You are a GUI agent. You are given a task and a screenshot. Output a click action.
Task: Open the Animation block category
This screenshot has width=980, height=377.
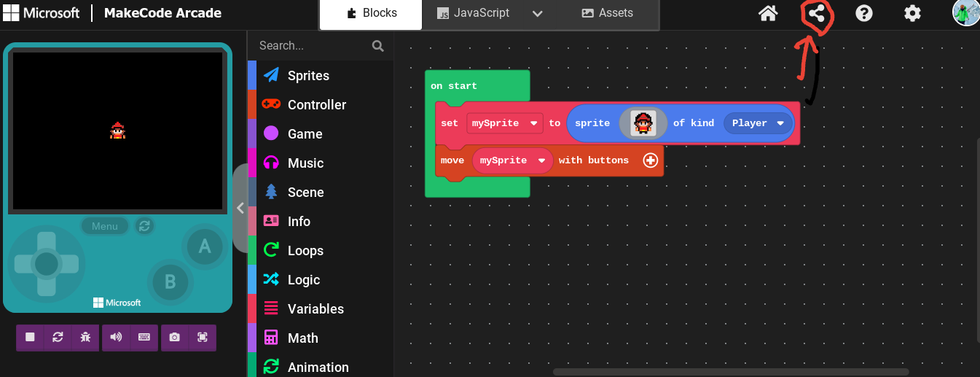click(321, 366)
